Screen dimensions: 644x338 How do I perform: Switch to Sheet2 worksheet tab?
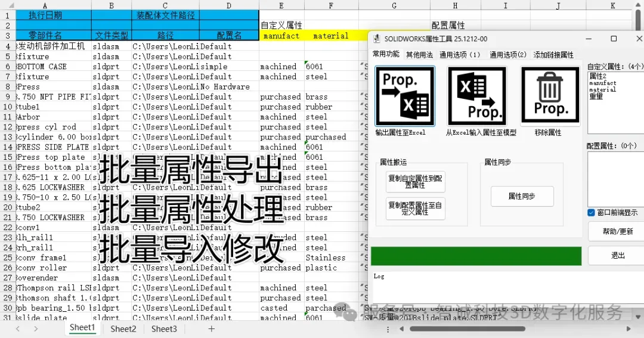(123, 328)
